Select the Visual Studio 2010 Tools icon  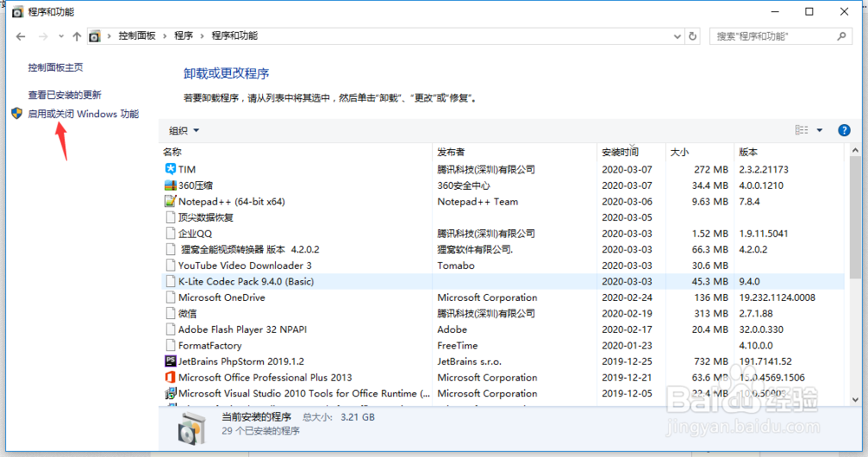170,394
